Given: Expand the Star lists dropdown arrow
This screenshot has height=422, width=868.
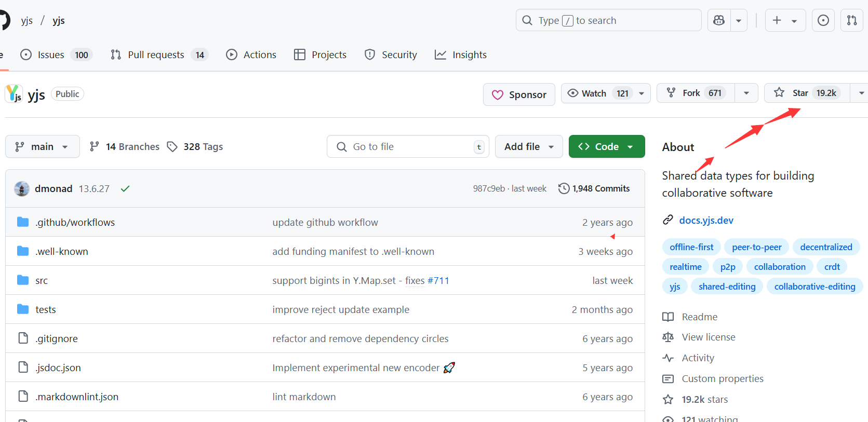Looking at the screenshot, I should [860, 93].
